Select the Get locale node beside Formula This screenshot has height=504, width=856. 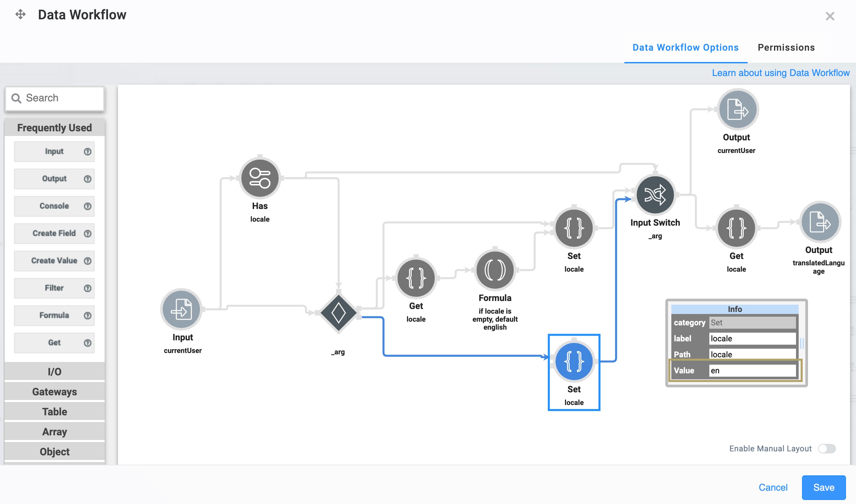click(416, 278)
